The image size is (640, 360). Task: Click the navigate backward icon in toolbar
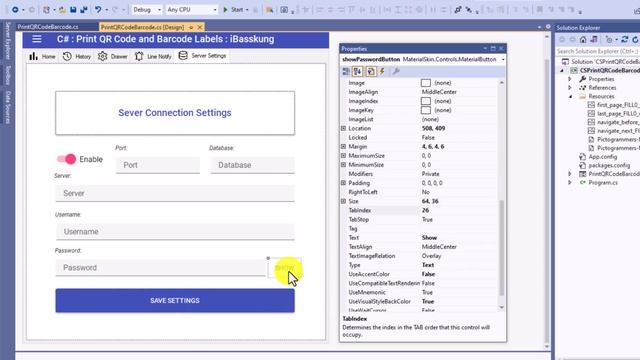[x=15, y=9]
